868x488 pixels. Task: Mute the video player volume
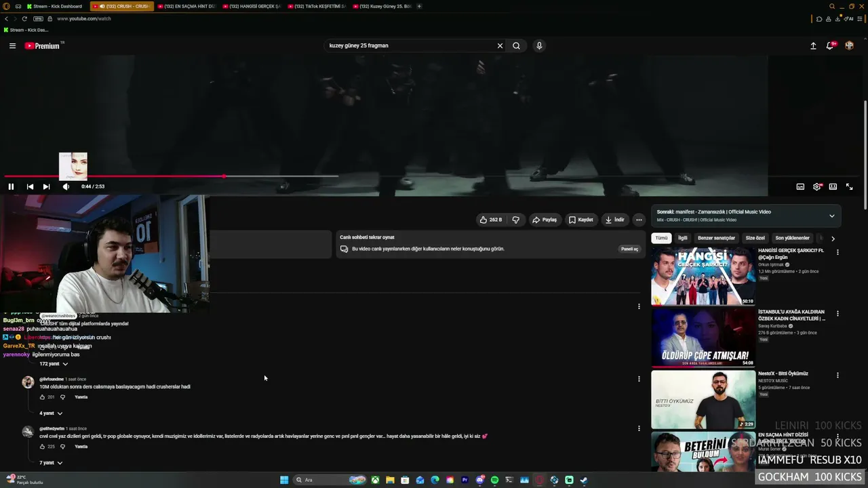point(66,186)
